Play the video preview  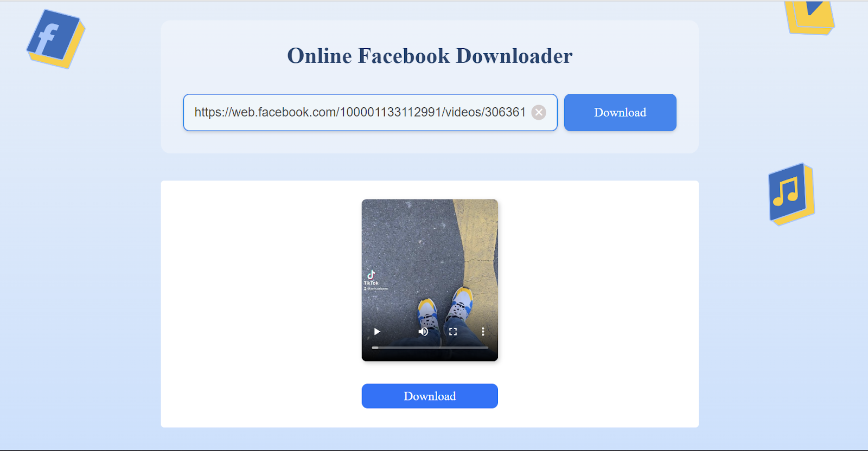377,332
